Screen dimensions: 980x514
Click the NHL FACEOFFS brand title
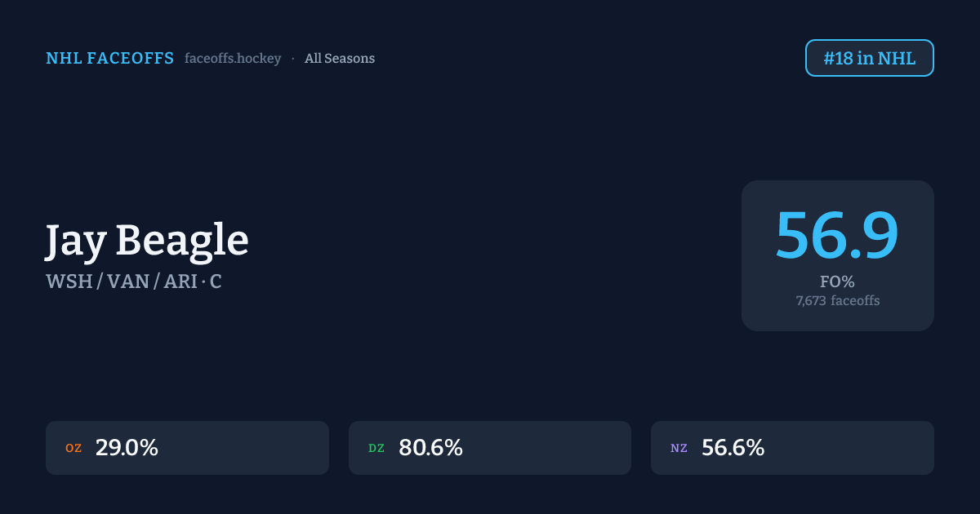pos(109,59)
